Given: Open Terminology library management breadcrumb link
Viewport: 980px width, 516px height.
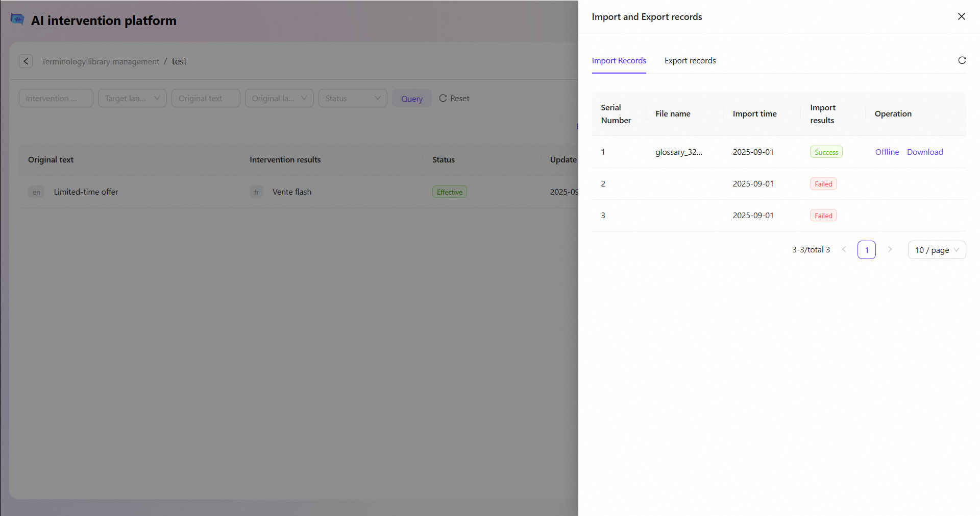Looking at the screenshot, I should (x=101, y=62).
